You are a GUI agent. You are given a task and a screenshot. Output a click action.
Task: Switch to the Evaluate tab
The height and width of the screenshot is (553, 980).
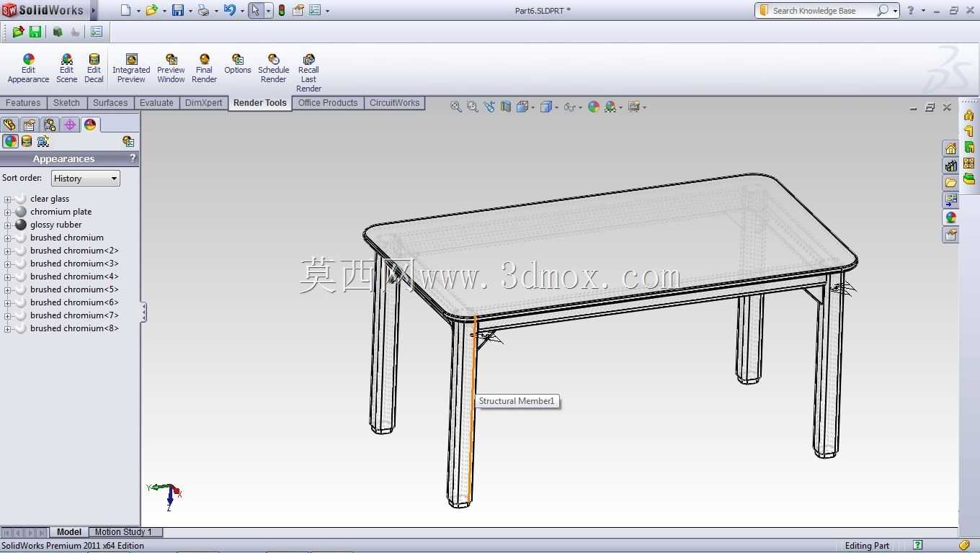[156, 103]
